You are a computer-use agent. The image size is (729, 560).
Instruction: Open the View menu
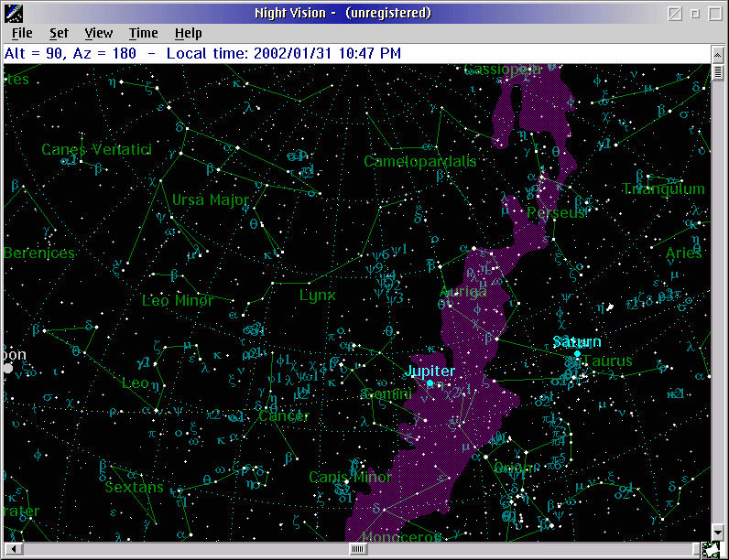click(98, 33)
